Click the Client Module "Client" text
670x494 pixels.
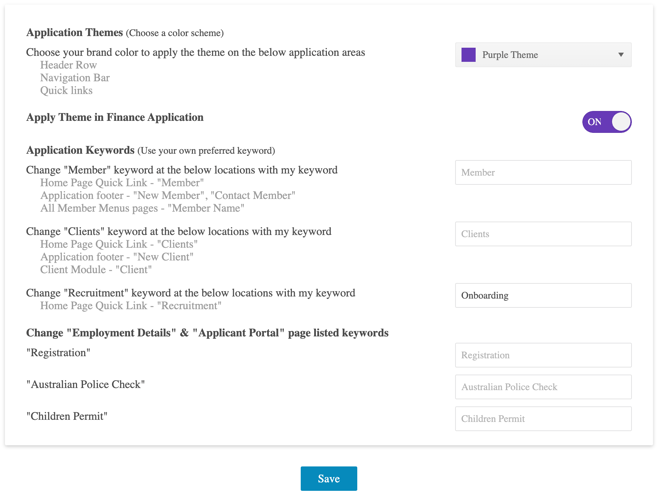pos(96,270)
